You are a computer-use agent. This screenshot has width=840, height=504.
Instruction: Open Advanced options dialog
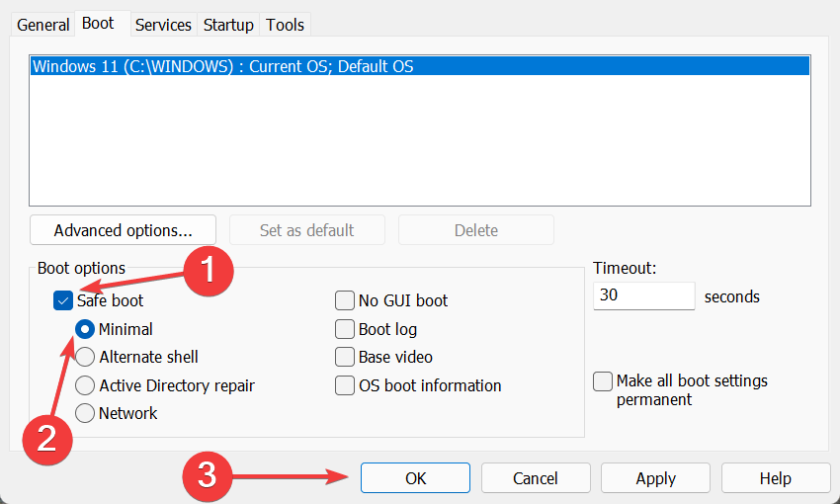pyautogui.click(x=123, y=230)
